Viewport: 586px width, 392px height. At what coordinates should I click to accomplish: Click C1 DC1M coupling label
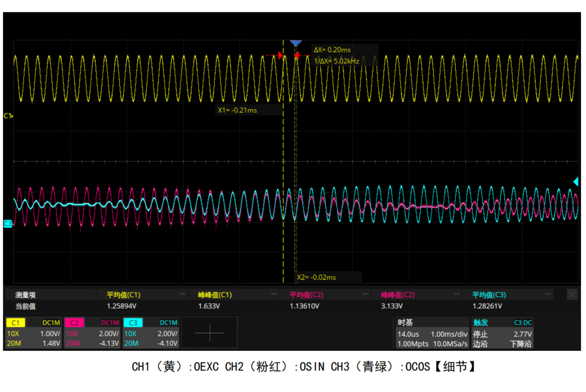point(51,323)
